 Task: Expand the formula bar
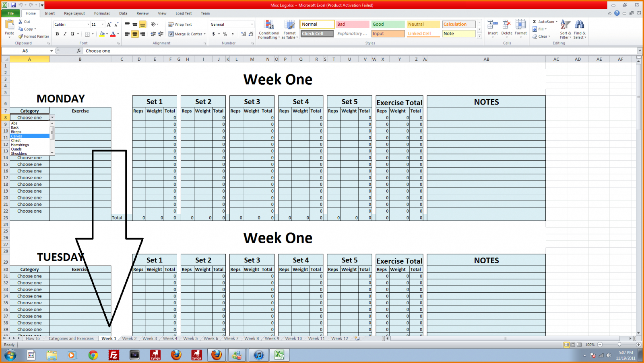point(640,51)
